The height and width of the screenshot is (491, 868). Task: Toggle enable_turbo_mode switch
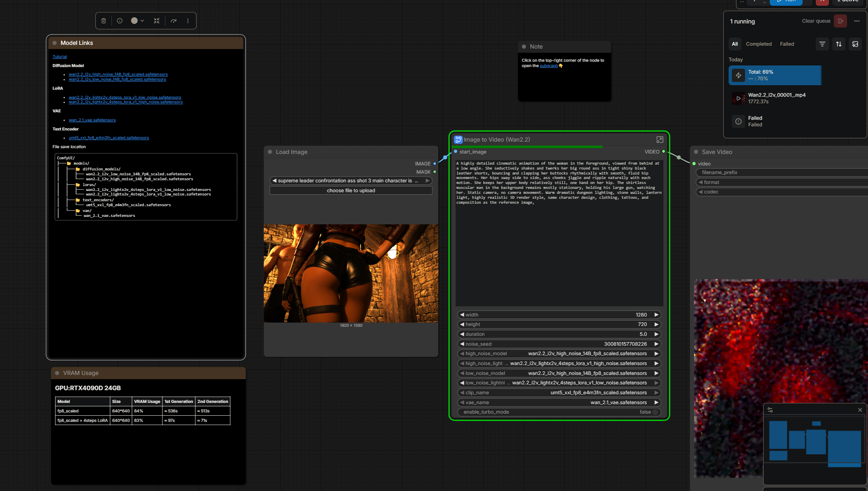click(x=655, y=412)
